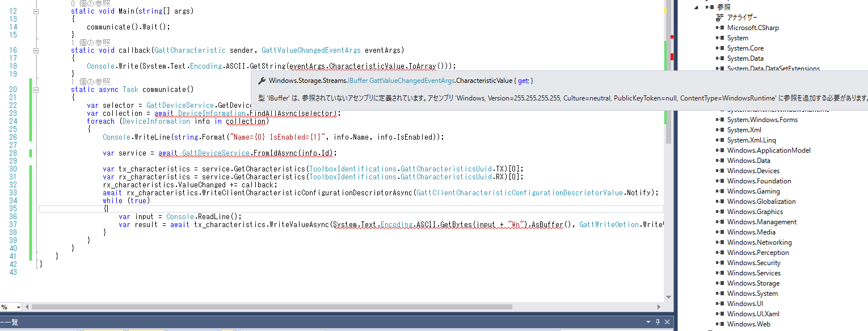This screenshot has width=868, height=331.
Task: Click the editor vertical scrollbar down arrow
Action: click(668, 297)
